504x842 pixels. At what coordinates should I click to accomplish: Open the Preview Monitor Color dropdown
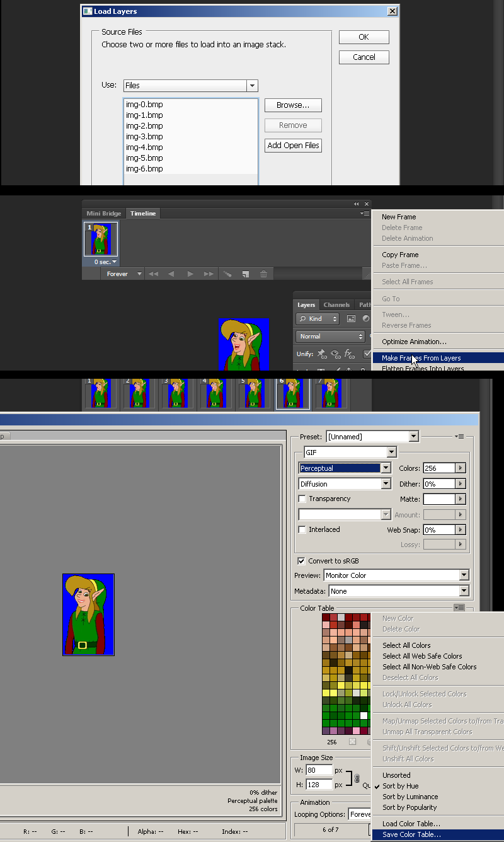pyautogui.click(x=464, y=575)
